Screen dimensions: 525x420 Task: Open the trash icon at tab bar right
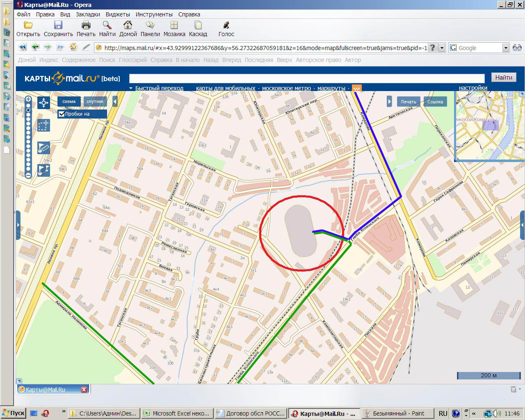coord(514,389)
